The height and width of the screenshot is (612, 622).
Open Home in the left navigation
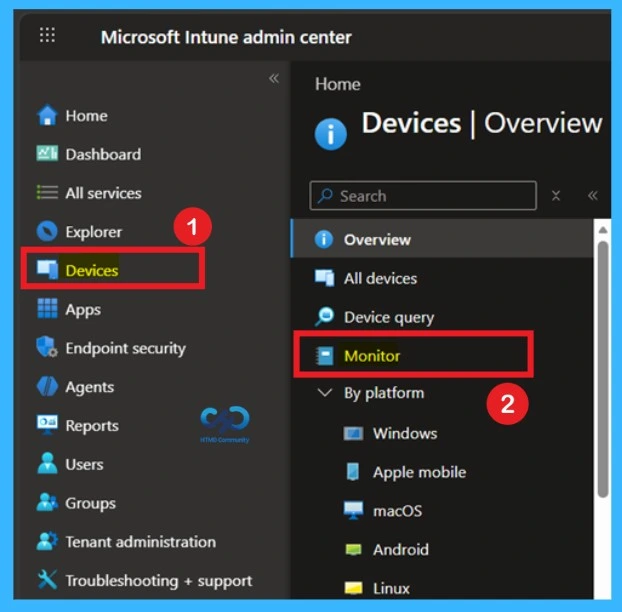coord(86,116)
